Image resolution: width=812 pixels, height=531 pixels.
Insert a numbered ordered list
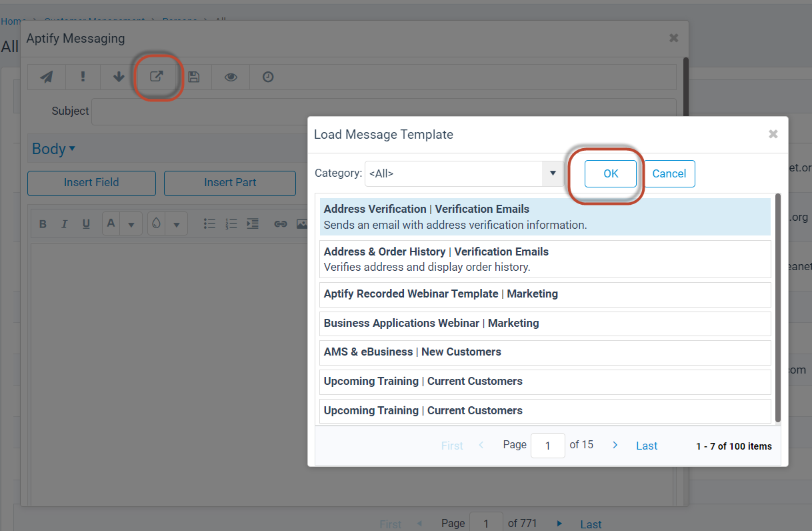pos(231,224)
